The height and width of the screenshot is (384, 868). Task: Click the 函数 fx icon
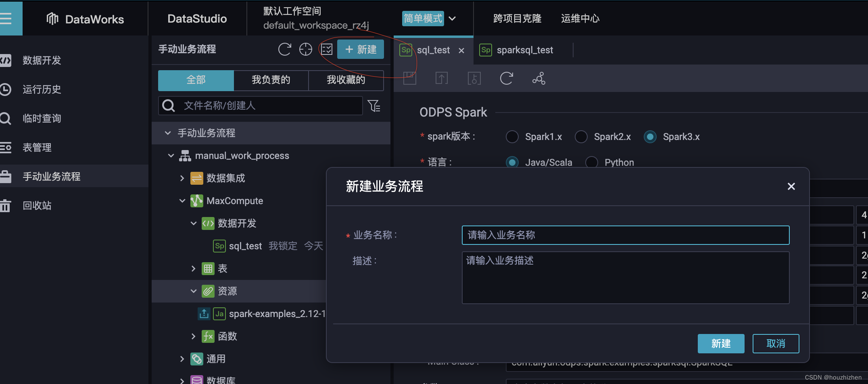tap(208, 336)
